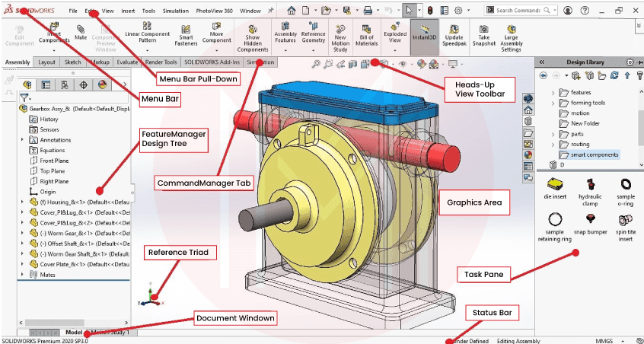Expand the features folder in Design Library
644x344 pixels.
[553, 93]
